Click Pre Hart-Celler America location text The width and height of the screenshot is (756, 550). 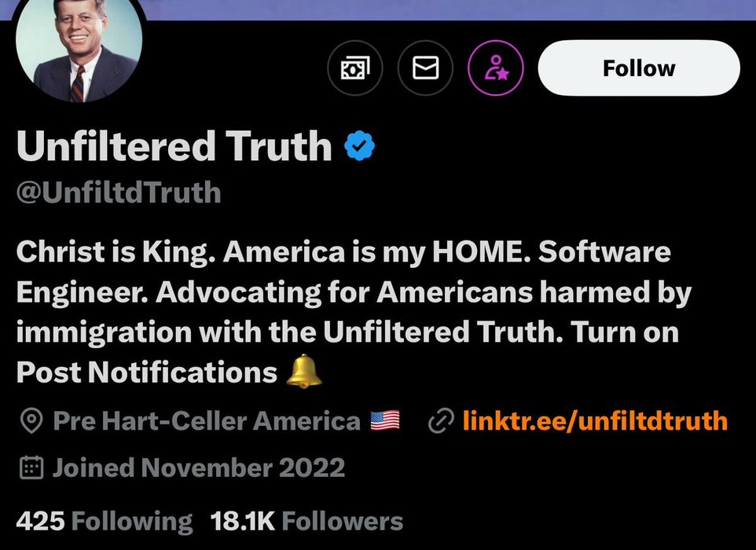click(206, 422)
